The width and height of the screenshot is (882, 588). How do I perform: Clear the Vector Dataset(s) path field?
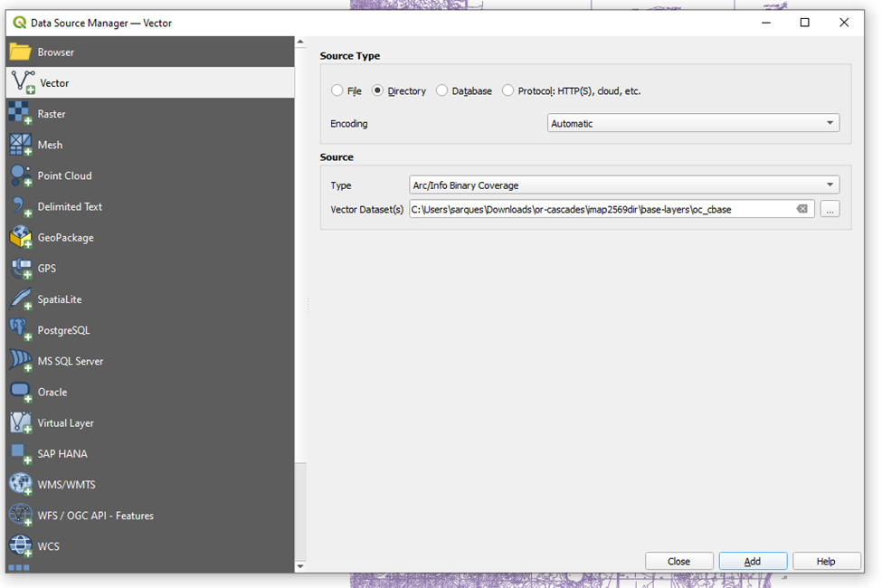tap(802, 209)
